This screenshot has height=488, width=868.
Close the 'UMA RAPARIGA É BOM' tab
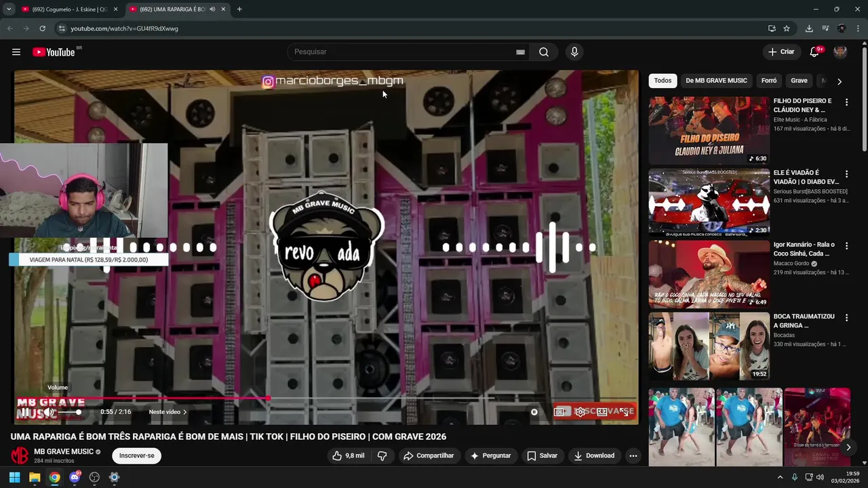223,9
